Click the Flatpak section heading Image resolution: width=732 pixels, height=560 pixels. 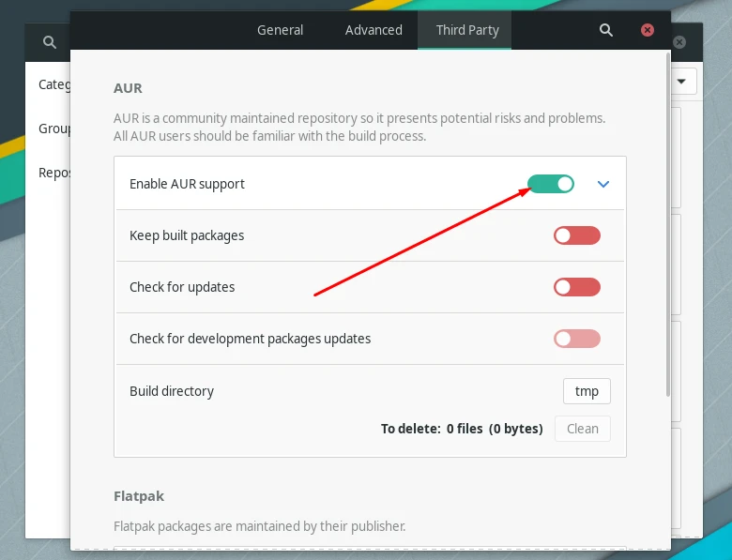coord(139,496)
